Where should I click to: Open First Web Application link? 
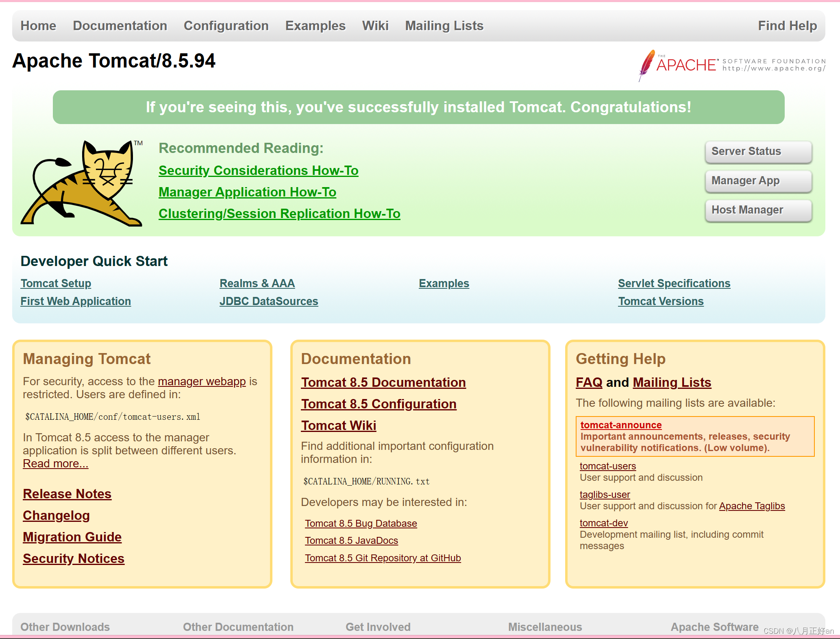pyautogui.click(x=76, y=301)
